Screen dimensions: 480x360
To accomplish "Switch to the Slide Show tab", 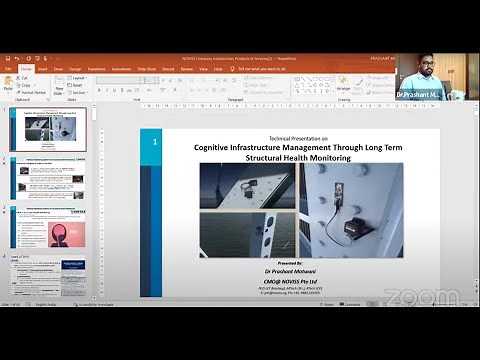I will [x=146, y=69].
